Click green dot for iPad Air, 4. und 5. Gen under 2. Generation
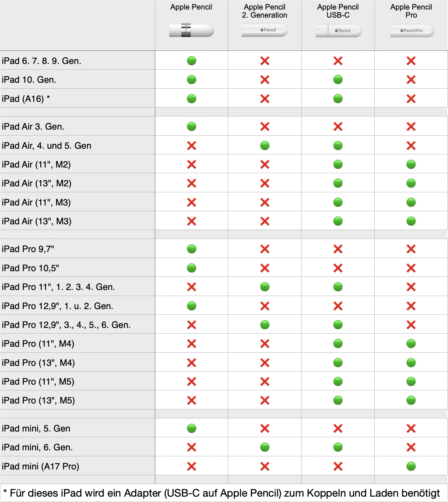 (265, 145)
